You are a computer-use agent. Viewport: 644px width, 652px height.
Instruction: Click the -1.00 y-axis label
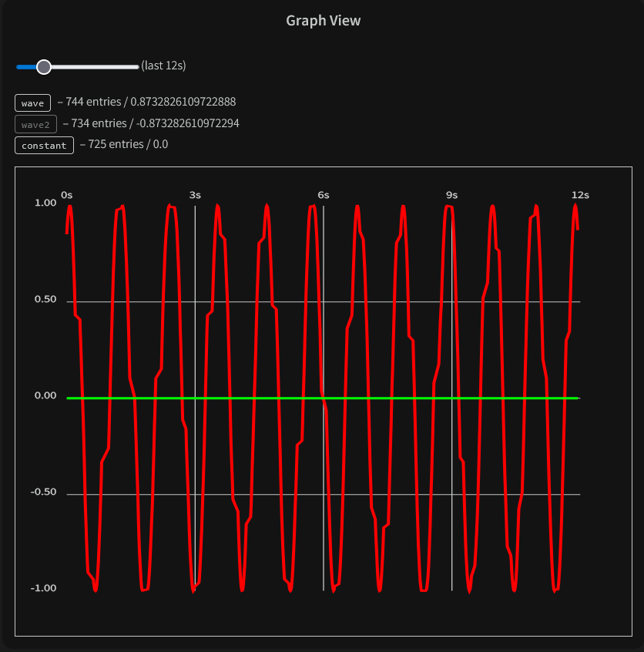(44, 589)
